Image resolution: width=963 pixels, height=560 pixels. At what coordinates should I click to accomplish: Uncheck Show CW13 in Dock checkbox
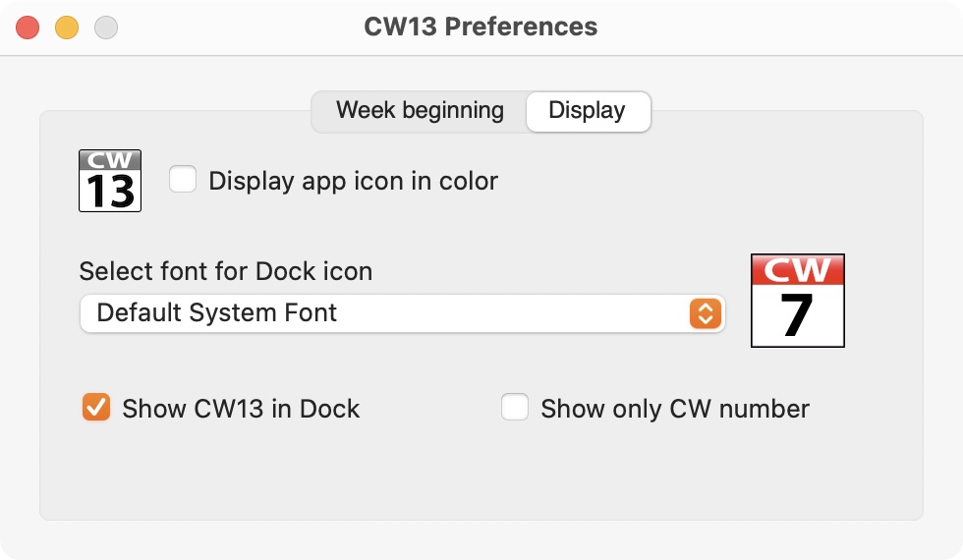point(96,407)
